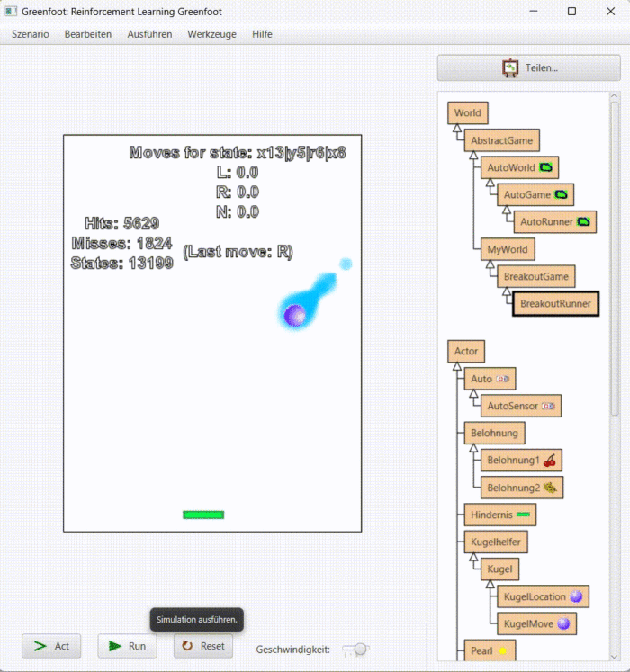The height and width of the screenshot is (672, 630).
Task: Open the Werkzeuge menu
Action: point(211,34)
